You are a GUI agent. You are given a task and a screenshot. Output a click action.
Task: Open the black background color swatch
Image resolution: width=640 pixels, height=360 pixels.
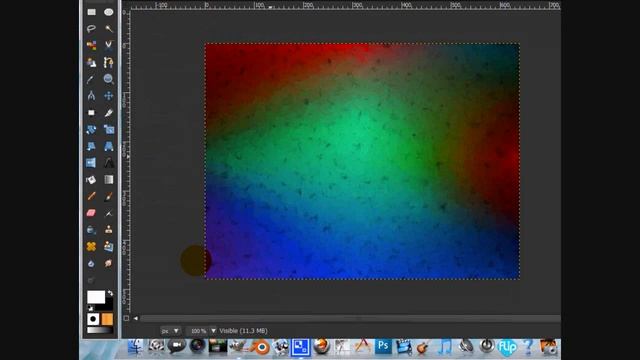[x=108, y=305]
